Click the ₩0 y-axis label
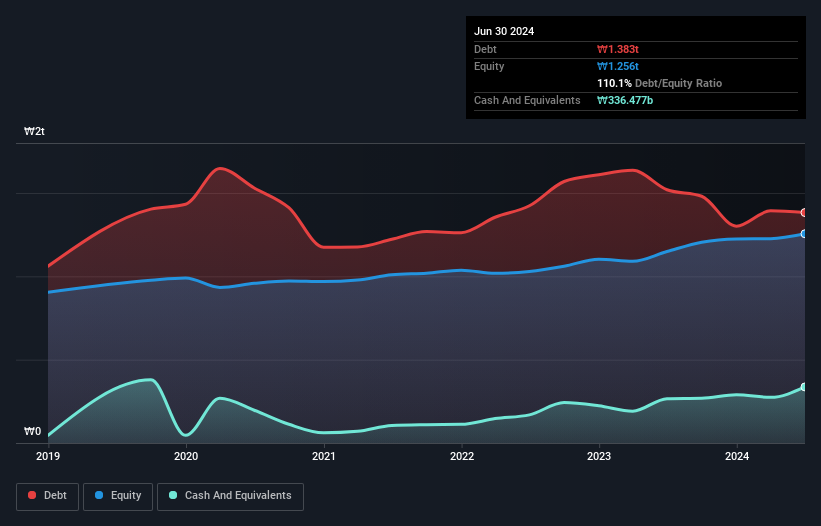The image size is (821, 526). pyautogui.click(x=32, y=431)
